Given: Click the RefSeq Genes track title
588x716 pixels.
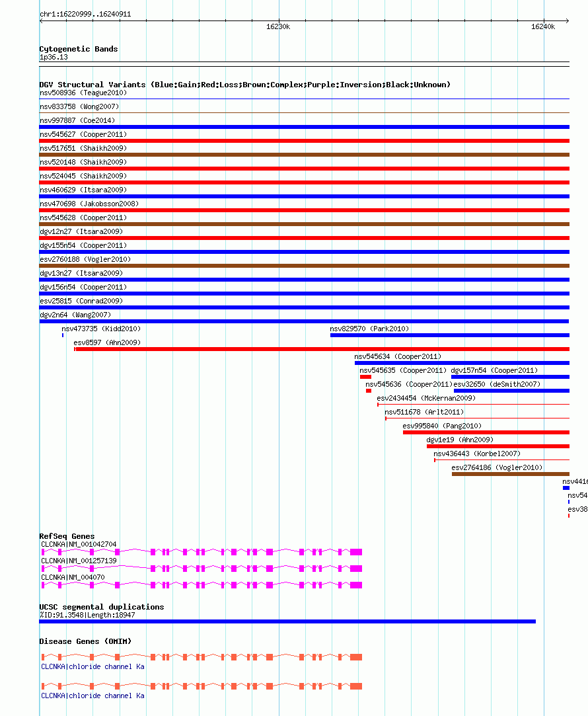Looking at the screenshot, I should [67, 537].
